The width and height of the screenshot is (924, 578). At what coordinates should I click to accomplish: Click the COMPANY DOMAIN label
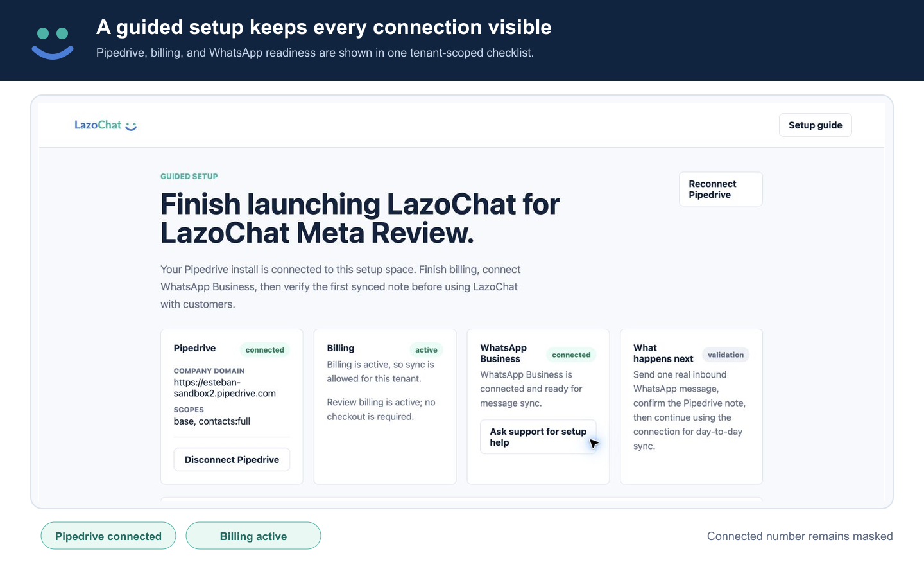pyautogui.click(x=209, y=371)
